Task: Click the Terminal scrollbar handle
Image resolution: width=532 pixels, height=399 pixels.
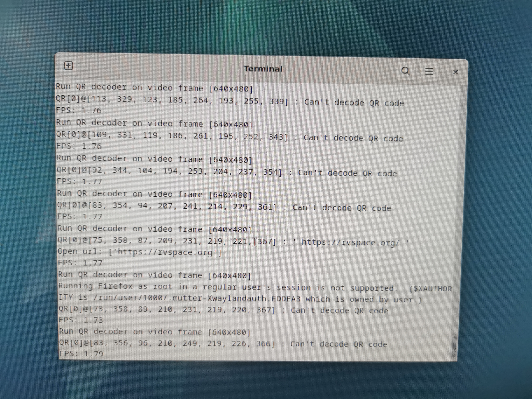Action: pyautogui.click(x=454, y=346)
